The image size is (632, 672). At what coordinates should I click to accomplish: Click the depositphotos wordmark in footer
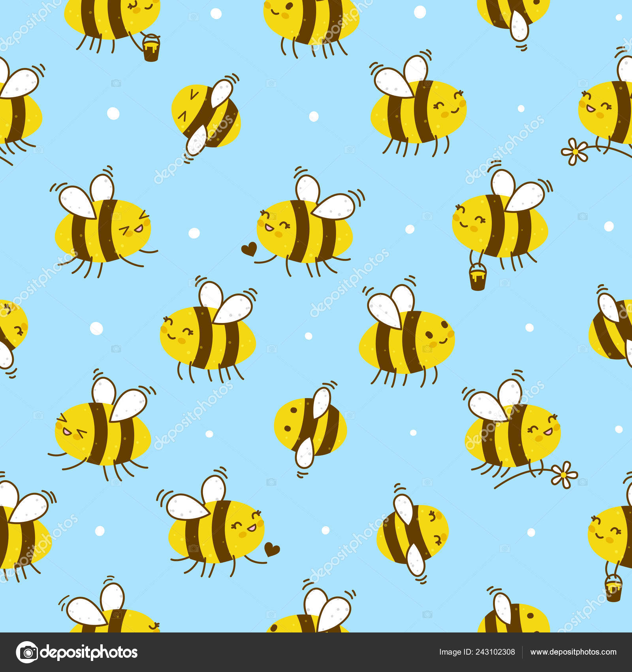[x=89, y=652]
